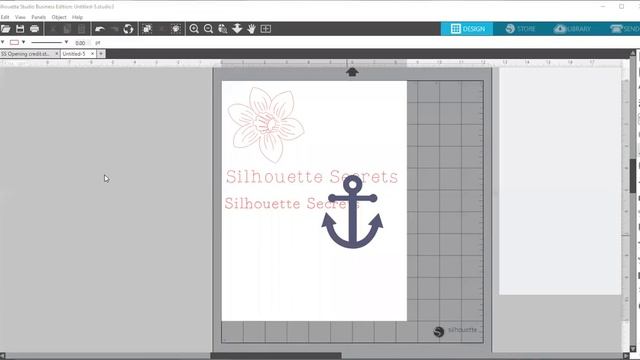The width and height of the screenshot is (640, 360).
Task: Close the Untitled-5 document tab
Action: click(x=93, y=54)
